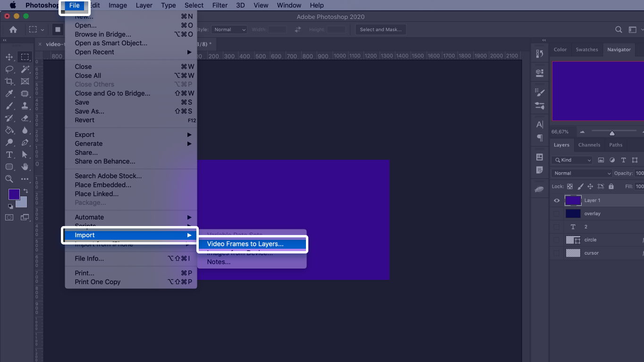Open the marquee tool preset picker
This screenshot has width=644, height=362.
tap(36, 29)
